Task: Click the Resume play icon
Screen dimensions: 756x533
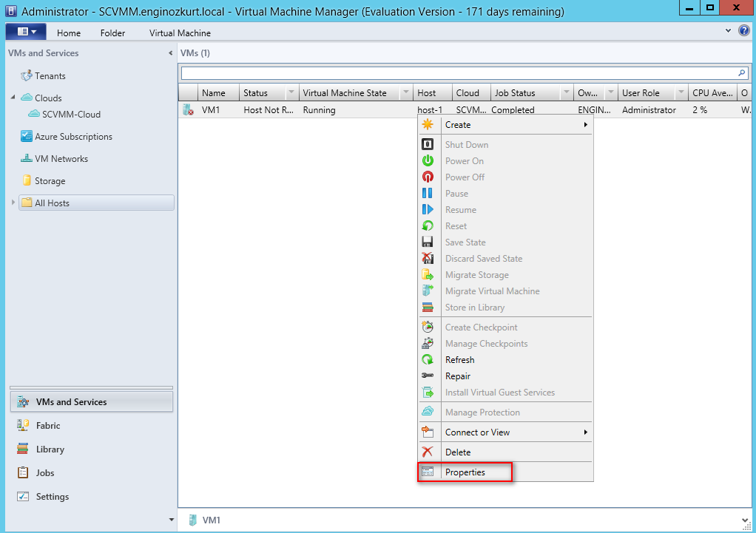Action: (427, 210)
